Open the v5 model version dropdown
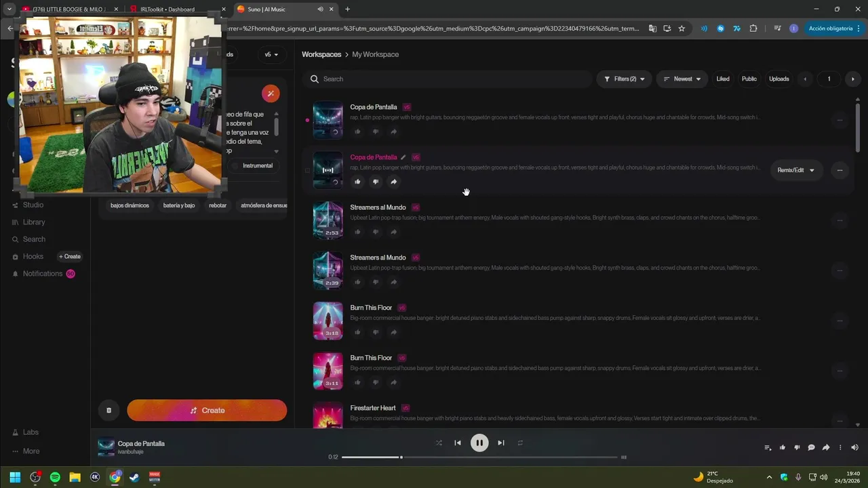The height and width of the screenshot is (488, 868). 271,54
